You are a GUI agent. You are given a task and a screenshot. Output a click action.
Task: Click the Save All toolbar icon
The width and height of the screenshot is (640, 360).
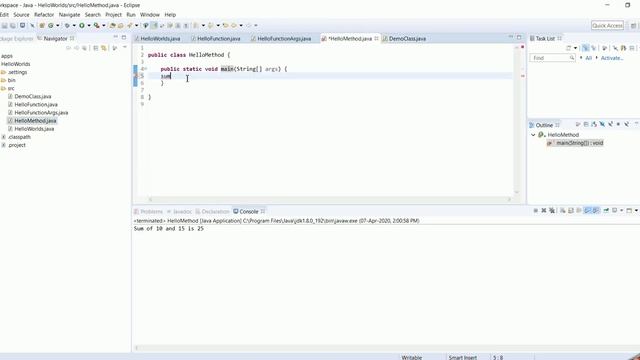[13, 25]
